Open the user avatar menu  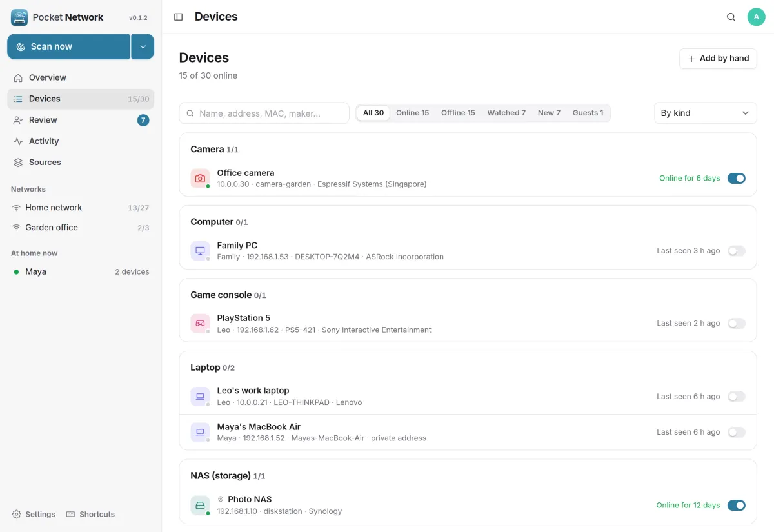(756, 17)
